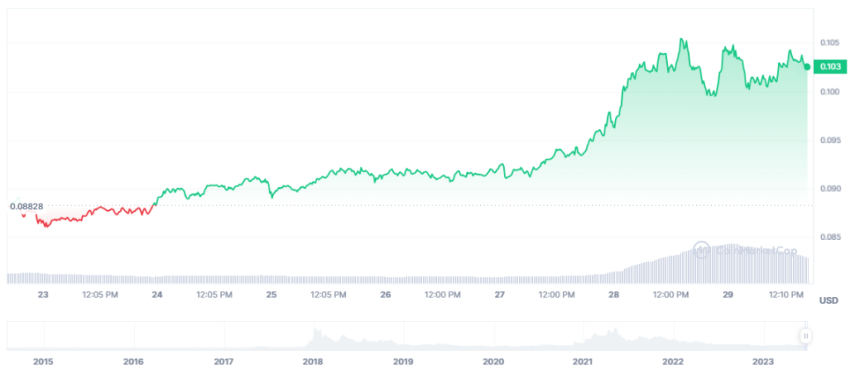
Task: Click the red price segment near date 23
Action: pos(93,214)
